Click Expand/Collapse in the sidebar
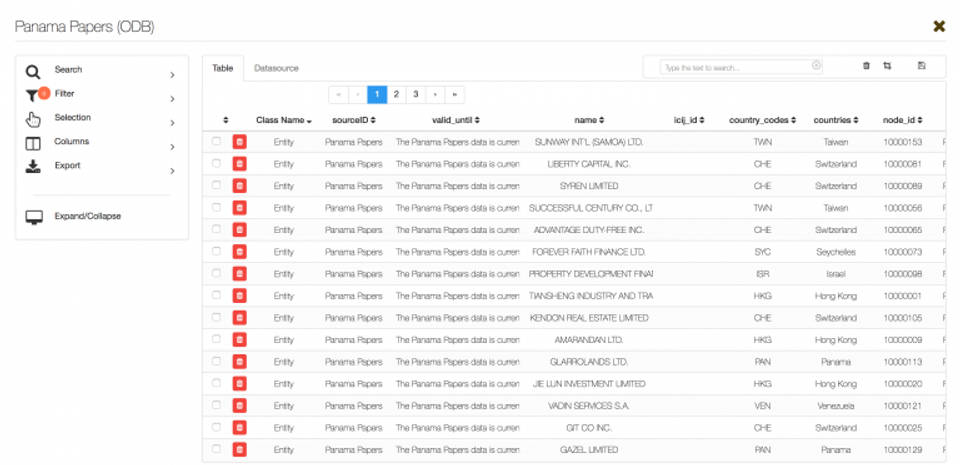Image resolution: width=960 pixels, height=465 pixels. click(x=87, y=216)
